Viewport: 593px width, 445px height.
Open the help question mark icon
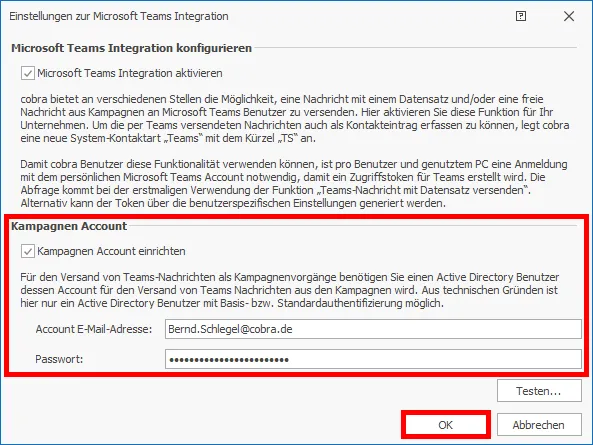(521, 16)
